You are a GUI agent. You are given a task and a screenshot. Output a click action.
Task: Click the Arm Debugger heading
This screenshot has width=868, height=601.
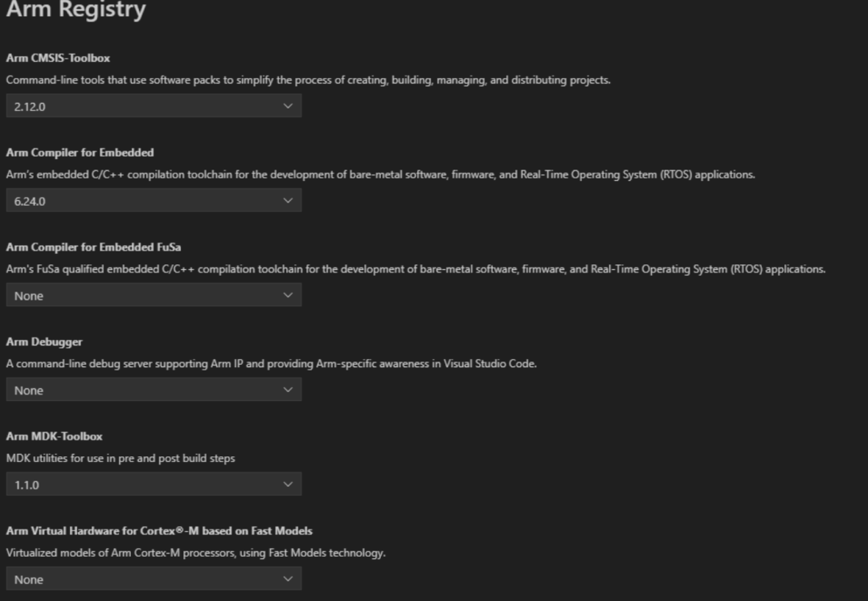[44, 342]
